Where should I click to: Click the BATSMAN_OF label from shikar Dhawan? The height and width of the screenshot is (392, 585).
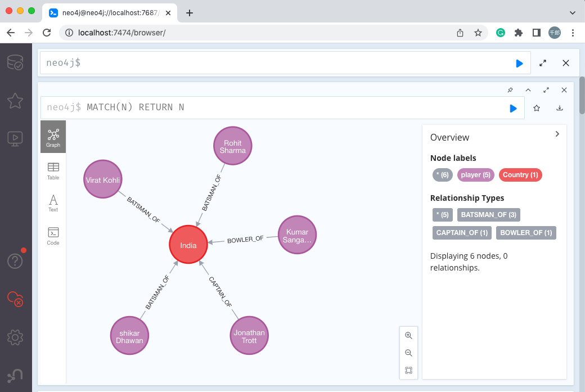(x=157, y=293)
